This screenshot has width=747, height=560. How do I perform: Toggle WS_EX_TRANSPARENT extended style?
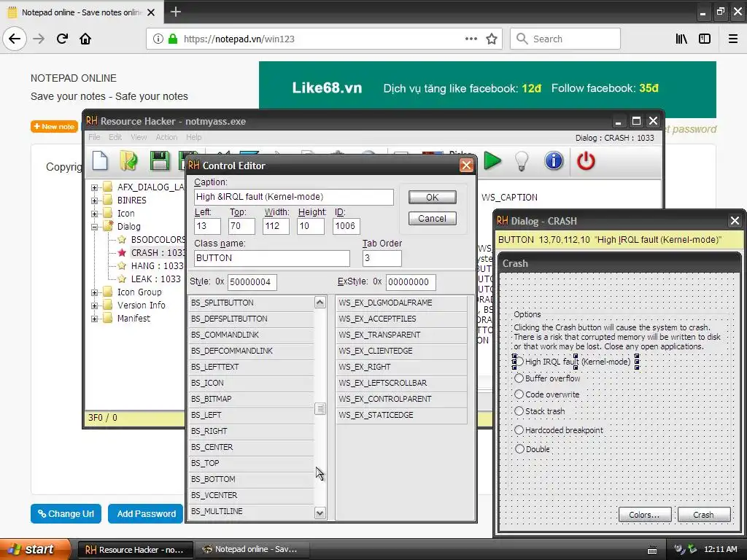point(402,335)
